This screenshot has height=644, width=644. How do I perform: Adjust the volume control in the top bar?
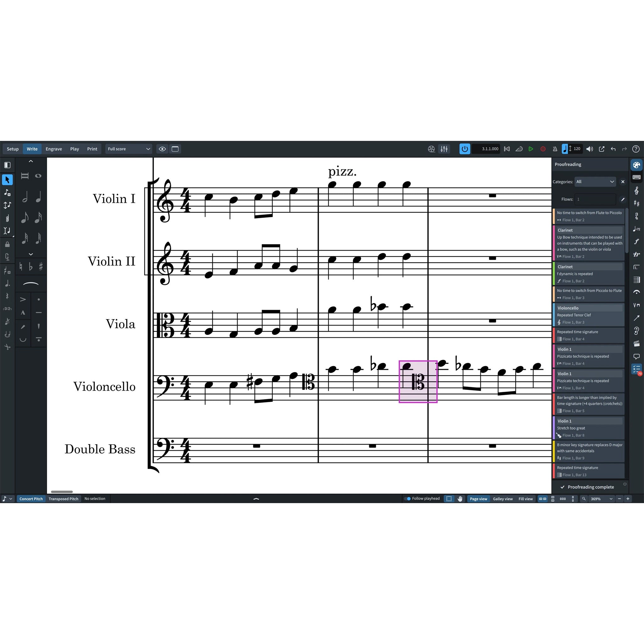pyautogui.click(x=589, y=149)
